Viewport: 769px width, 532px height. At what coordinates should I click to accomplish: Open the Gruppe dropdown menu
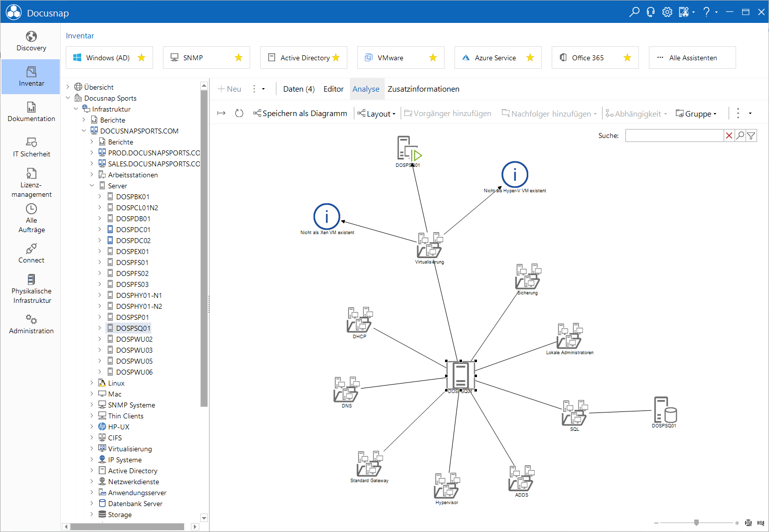(x=696, y=114)
